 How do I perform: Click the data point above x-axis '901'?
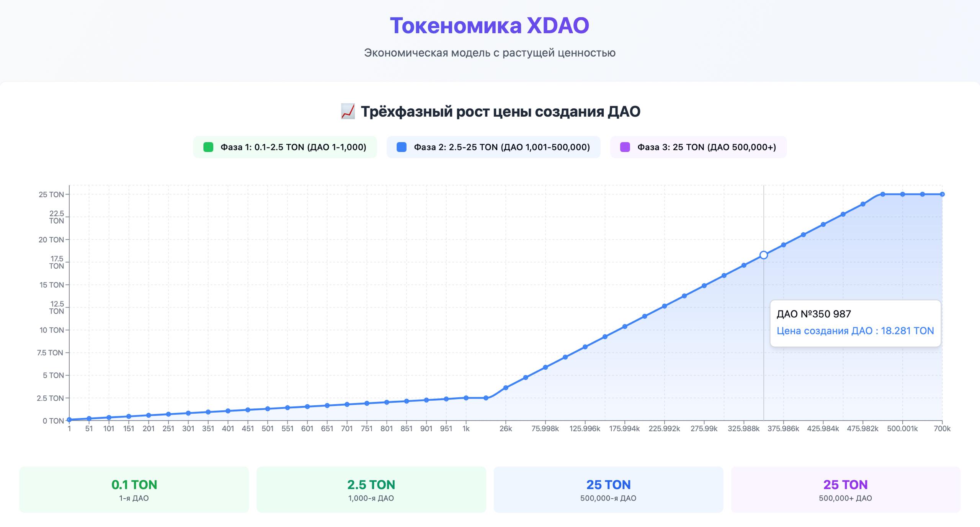pos(426,400)
